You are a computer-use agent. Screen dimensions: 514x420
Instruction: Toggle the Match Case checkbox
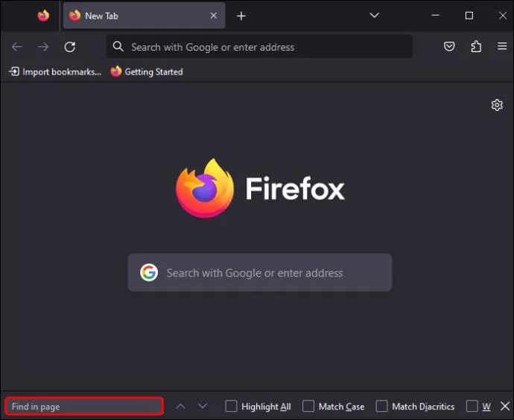pyautogui.click(x=308, y=407)
